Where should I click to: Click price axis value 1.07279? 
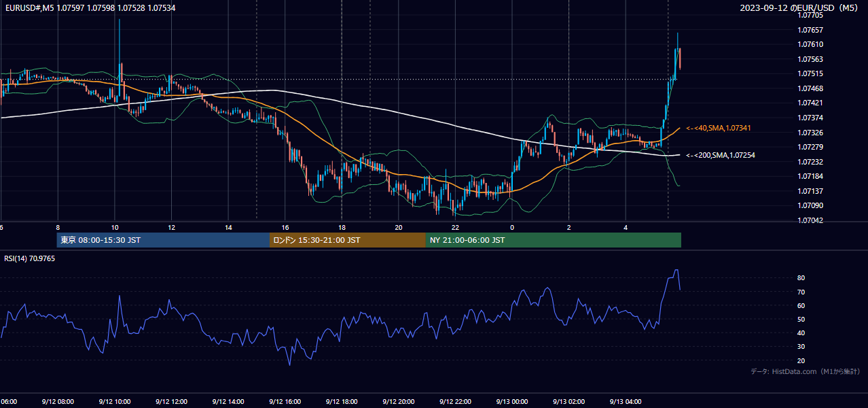[811, 147]
